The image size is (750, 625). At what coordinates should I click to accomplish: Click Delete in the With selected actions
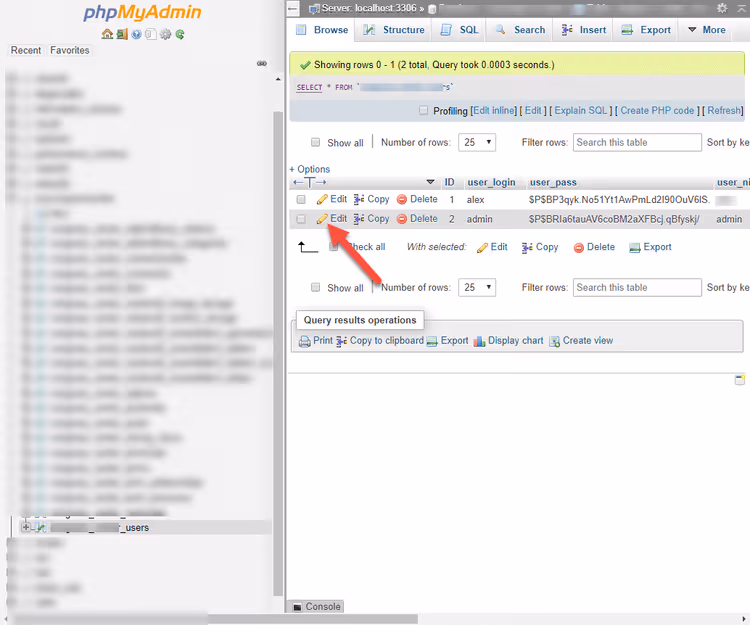(594, 247)
